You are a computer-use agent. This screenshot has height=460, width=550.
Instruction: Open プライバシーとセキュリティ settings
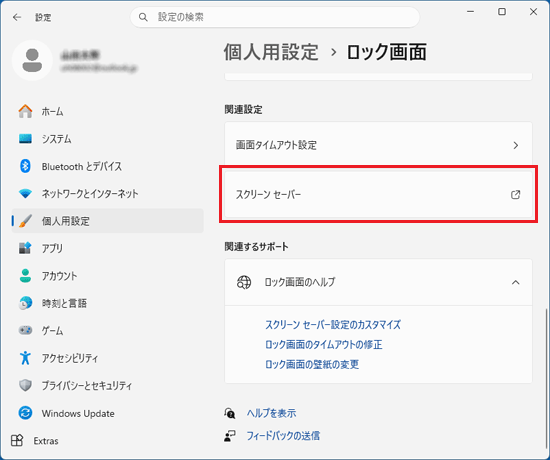[108, 385]
